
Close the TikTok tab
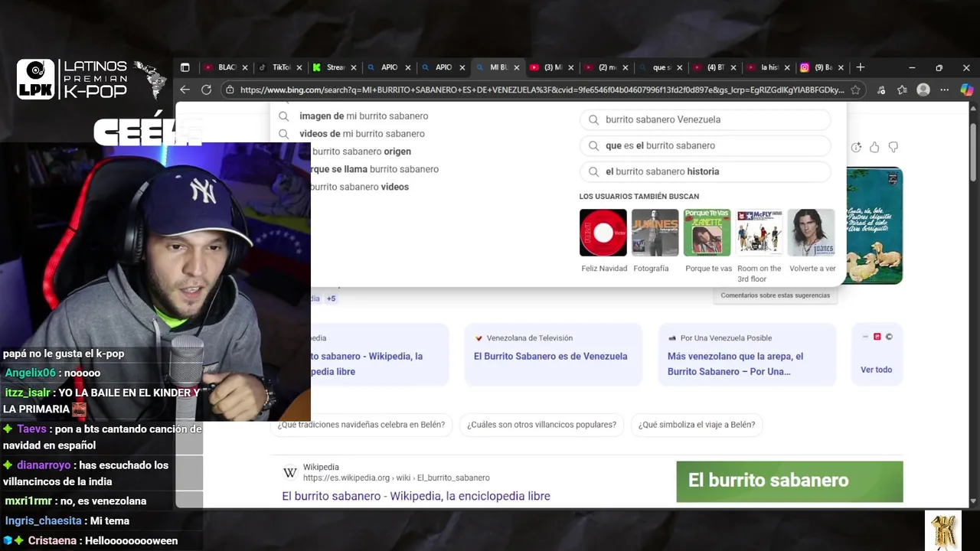coord(299,67)
